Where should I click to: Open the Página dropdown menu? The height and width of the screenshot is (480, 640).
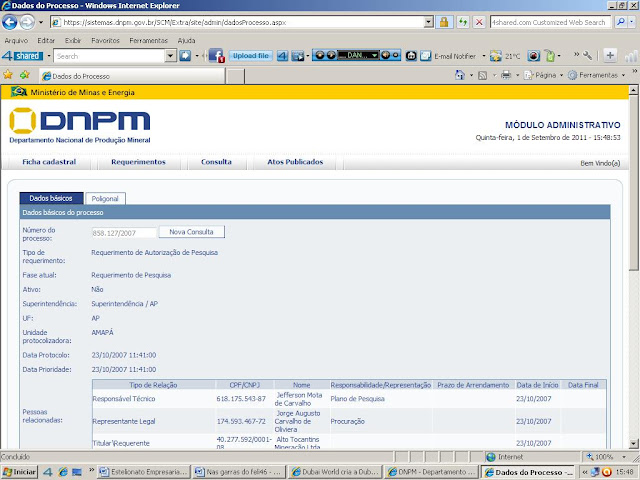tap(544, 75)
